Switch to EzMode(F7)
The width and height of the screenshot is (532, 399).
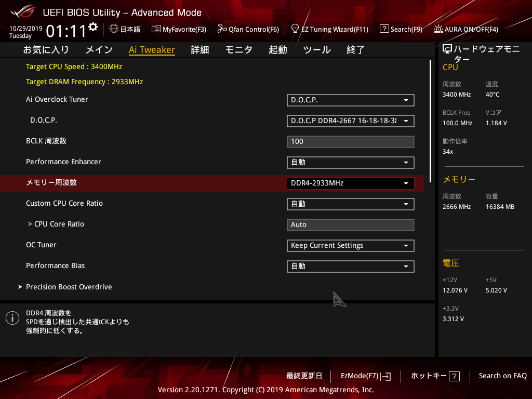pos(360,376)
